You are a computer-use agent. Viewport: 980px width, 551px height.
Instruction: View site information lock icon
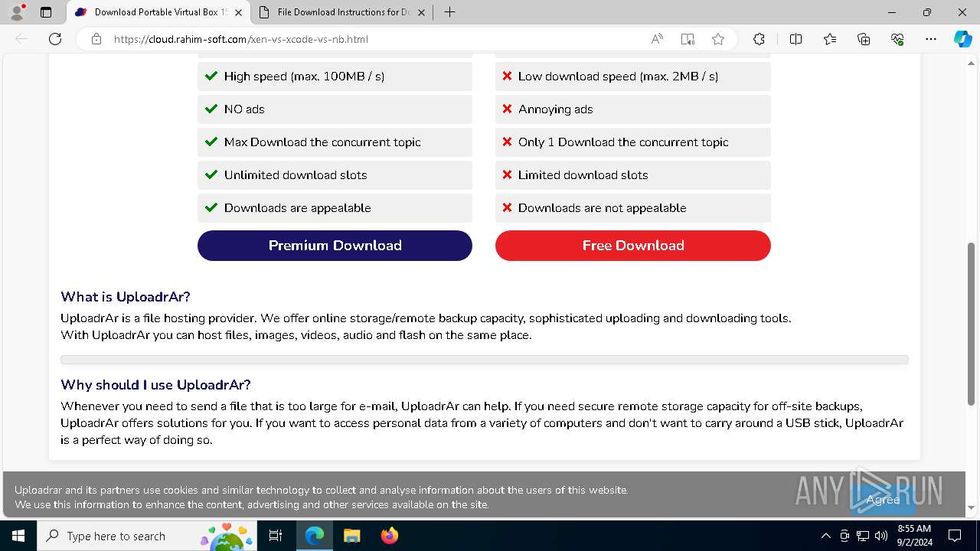pyautogui.click(x=96, y=39)
